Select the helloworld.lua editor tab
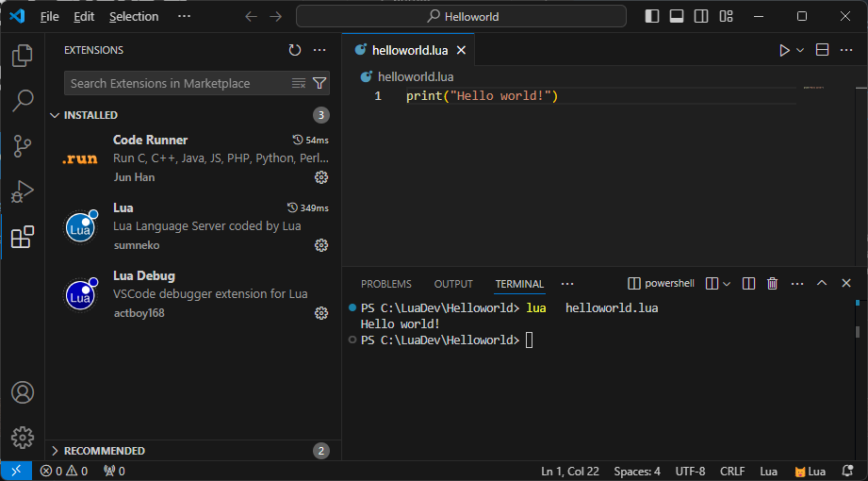The height and width of the screenshot is (481, 868). click(x=408, y=50)
